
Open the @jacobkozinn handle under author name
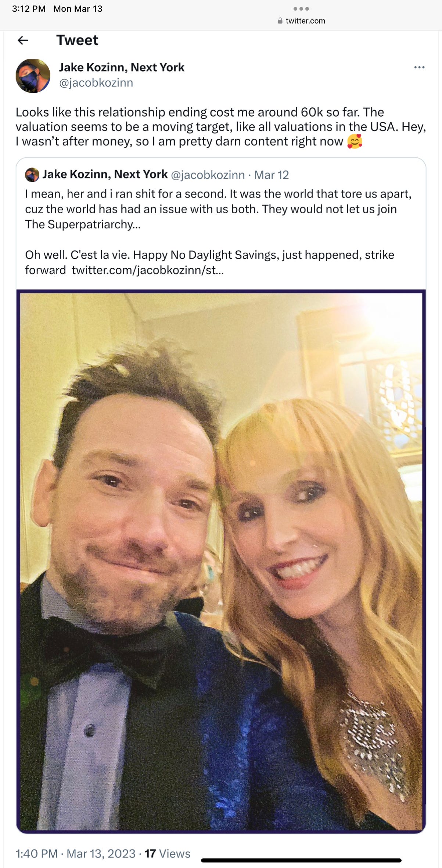pyautogui.click(x=96, y=83)
